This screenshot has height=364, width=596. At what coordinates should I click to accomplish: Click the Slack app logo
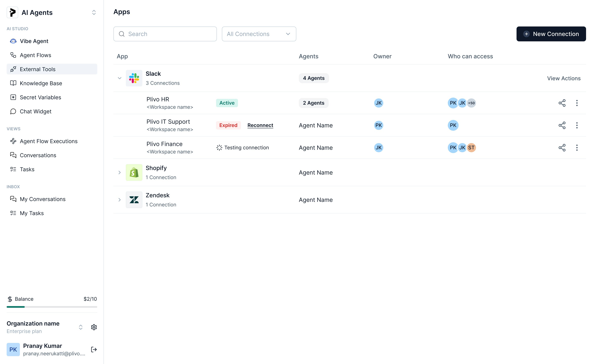[x=134, y=78]
